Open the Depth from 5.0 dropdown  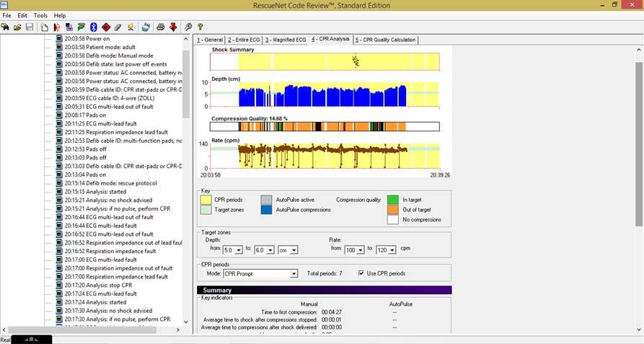point(239,250)
